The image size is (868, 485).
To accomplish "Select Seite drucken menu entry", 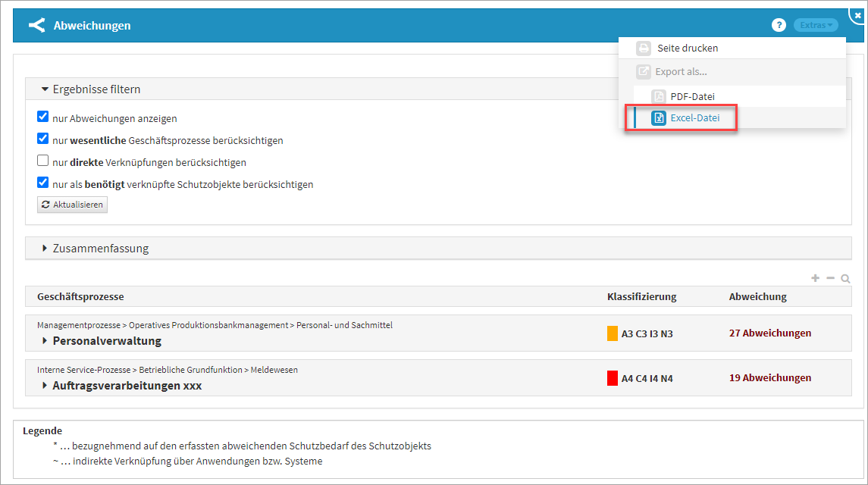I will pyautogui.click(x=687, y=48).
